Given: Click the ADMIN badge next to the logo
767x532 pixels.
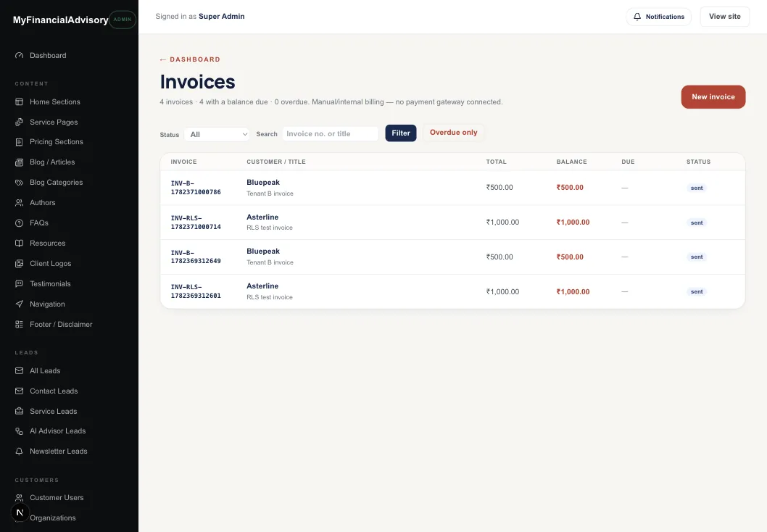Looking at the screenshot, I should [x=123, y=20].
